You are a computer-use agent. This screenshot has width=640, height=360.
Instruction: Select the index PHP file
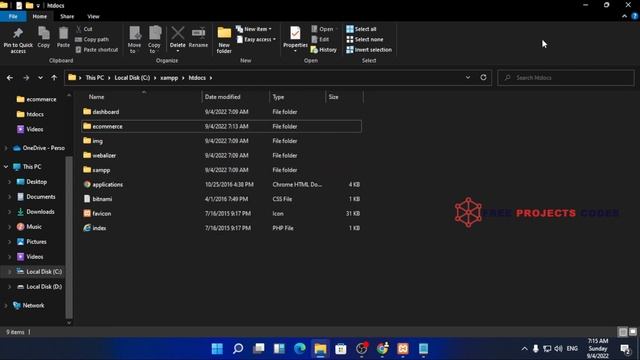coord(221,228)
